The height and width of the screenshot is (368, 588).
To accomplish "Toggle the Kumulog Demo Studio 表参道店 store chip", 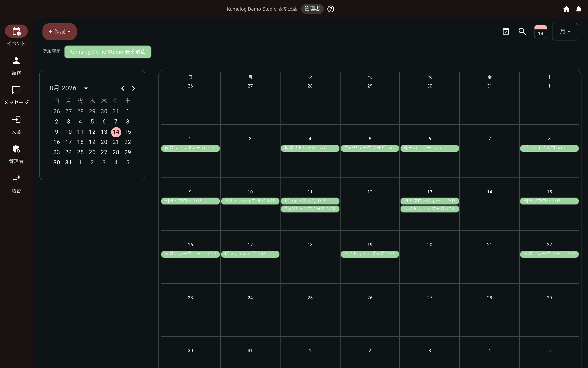I will click(x=108, y=52).
